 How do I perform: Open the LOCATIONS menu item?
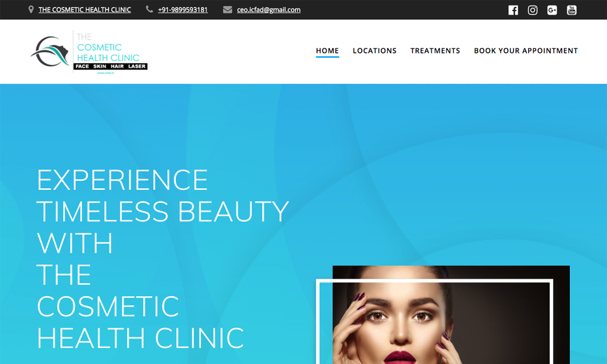(375, 51)
